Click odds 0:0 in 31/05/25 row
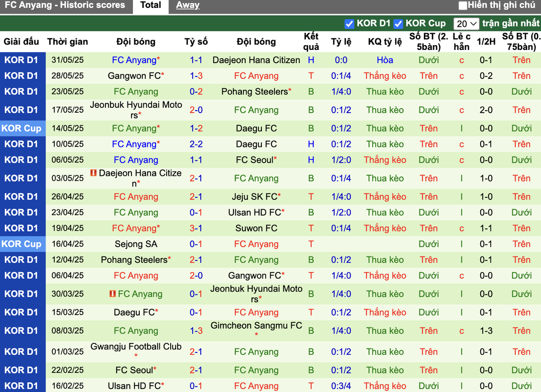Viewport: 541px width, 392px height. click(x=341, y=60)
